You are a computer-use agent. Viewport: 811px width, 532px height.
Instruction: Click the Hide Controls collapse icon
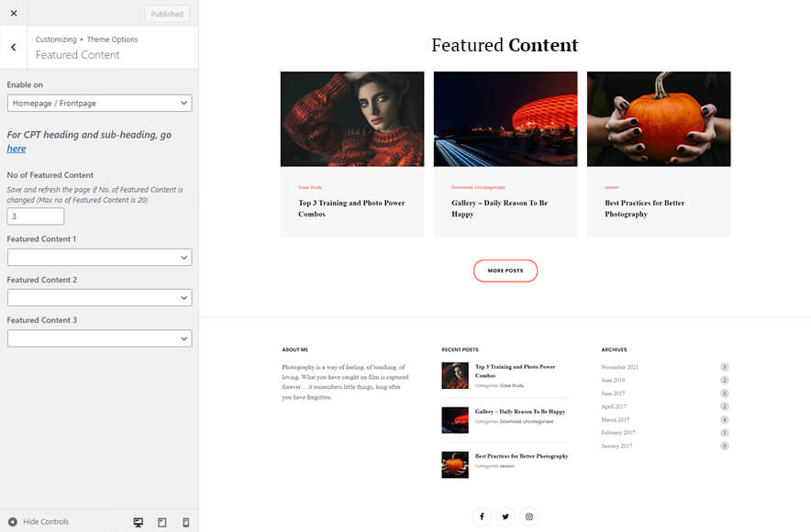click(x=13, y=522)
